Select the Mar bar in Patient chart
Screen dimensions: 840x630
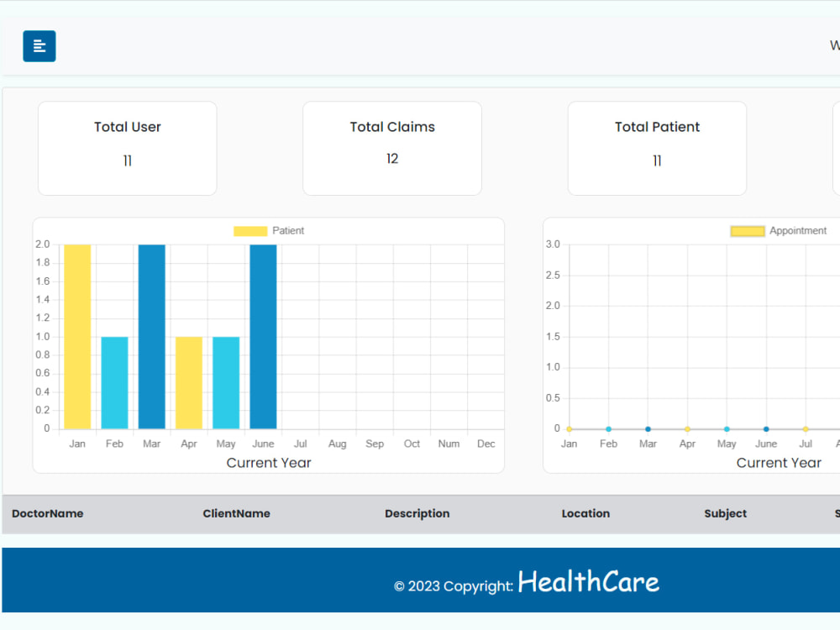151,337
